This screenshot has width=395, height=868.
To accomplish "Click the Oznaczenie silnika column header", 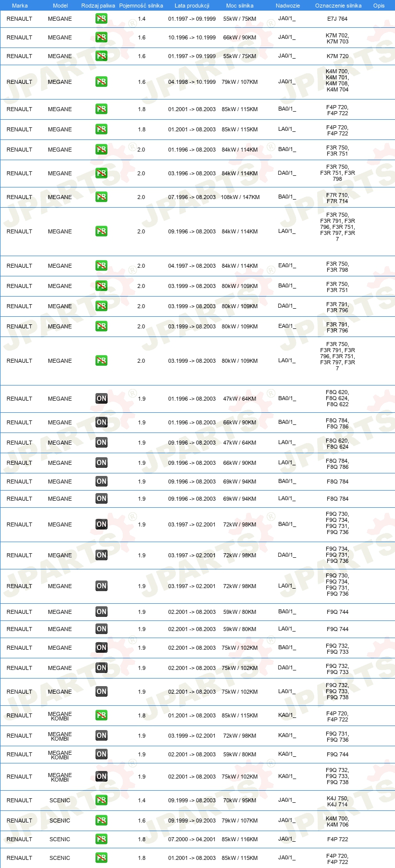I will (x=338, y=6).
